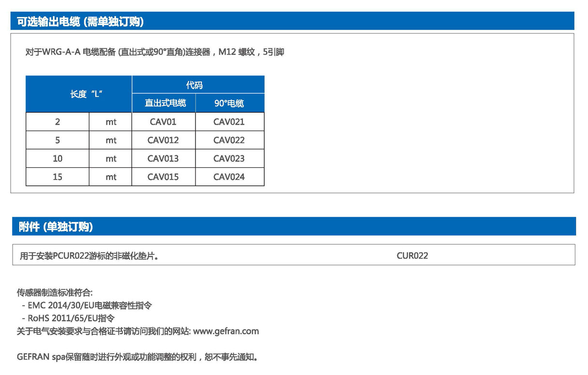Click the CAV024 cable code
The height and width of the screenshot is (375, 588).
click(229, 177)
